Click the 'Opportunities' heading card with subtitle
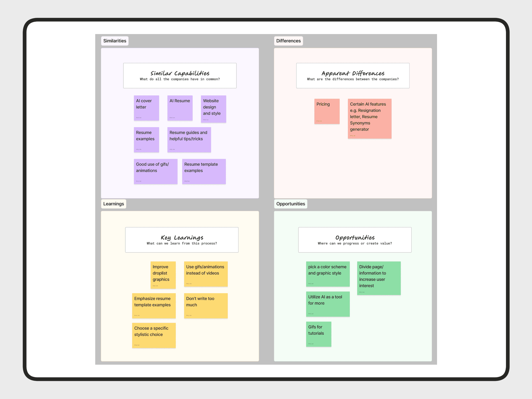This screenshot has height=399, width=532. (355, 240)
